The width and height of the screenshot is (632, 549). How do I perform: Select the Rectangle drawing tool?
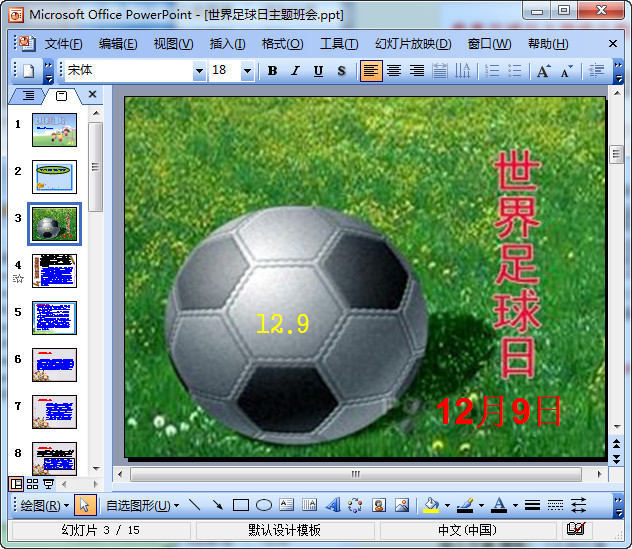241,505
